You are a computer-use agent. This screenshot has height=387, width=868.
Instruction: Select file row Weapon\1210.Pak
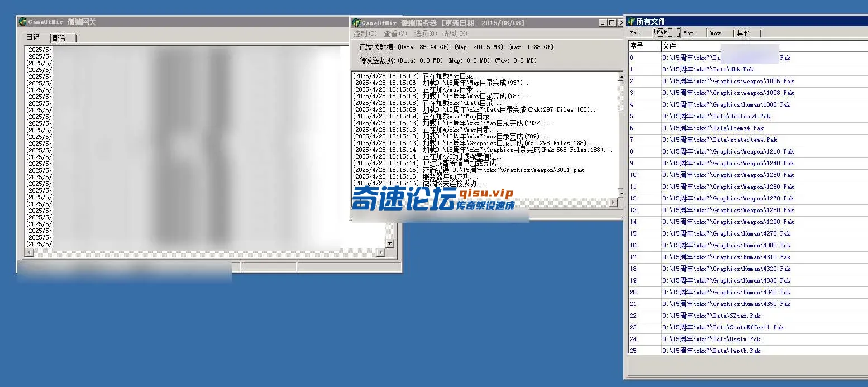(747, 151)
